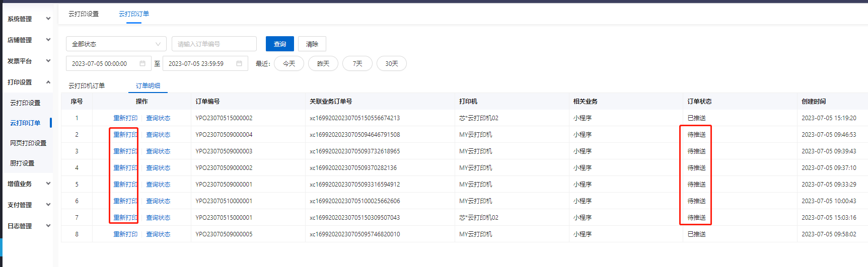Open the 全部状态 status dropdown
The image size is (868, 267).
pyautogui.click(x=116, y=44)
